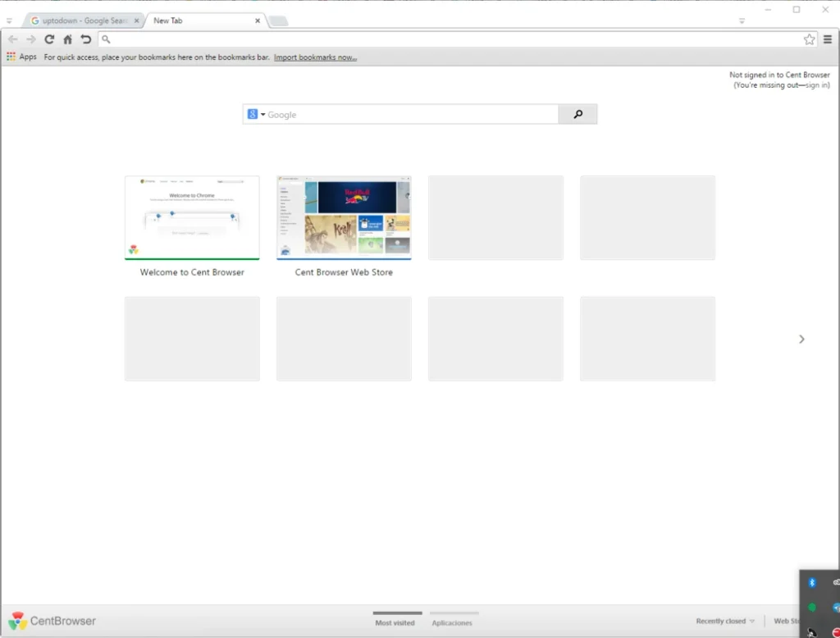Viewport: 840px width, 638px height.
Task: Expand the search engine dropdown arrow
Action: tap(262, 115)
